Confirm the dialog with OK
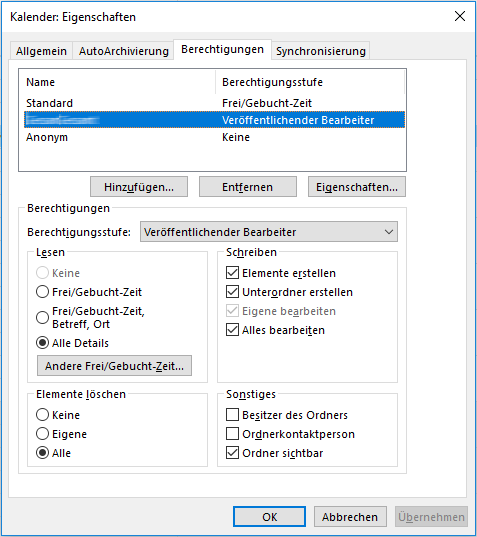 click(x=269, y=516)
